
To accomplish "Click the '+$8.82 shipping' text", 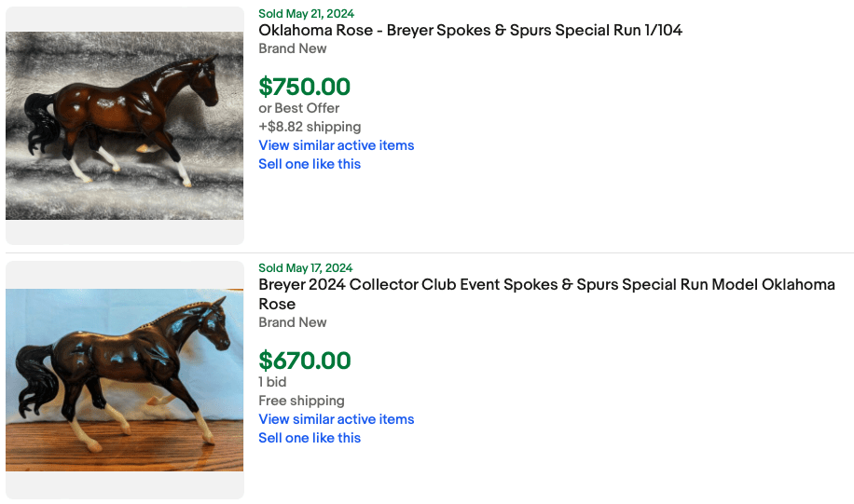I will 309,127.
